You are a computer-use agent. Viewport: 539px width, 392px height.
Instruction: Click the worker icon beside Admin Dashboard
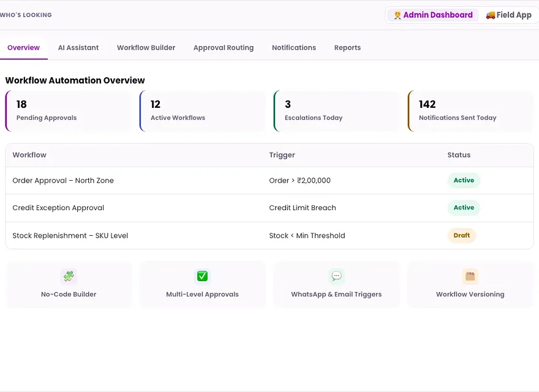coord(398,15)
